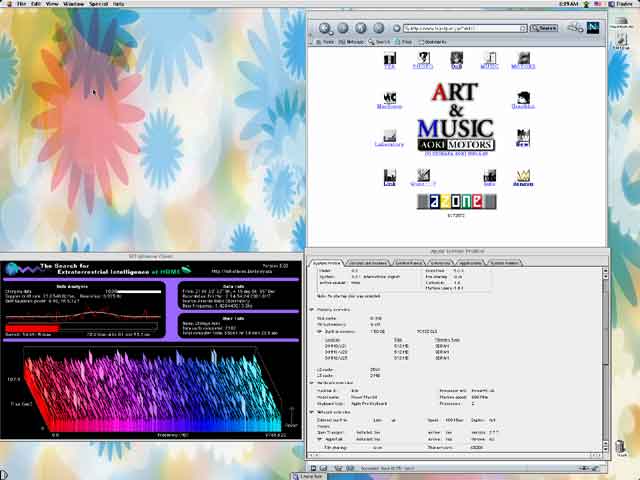Open Home from Netscape personal toolbar
This screenshot has width=640, height=480.
(x=326, y=42)
